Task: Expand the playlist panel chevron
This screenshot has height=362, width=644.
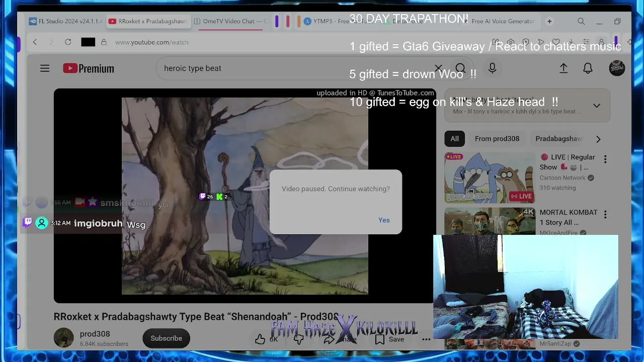Action: click(x=597, y=106)
